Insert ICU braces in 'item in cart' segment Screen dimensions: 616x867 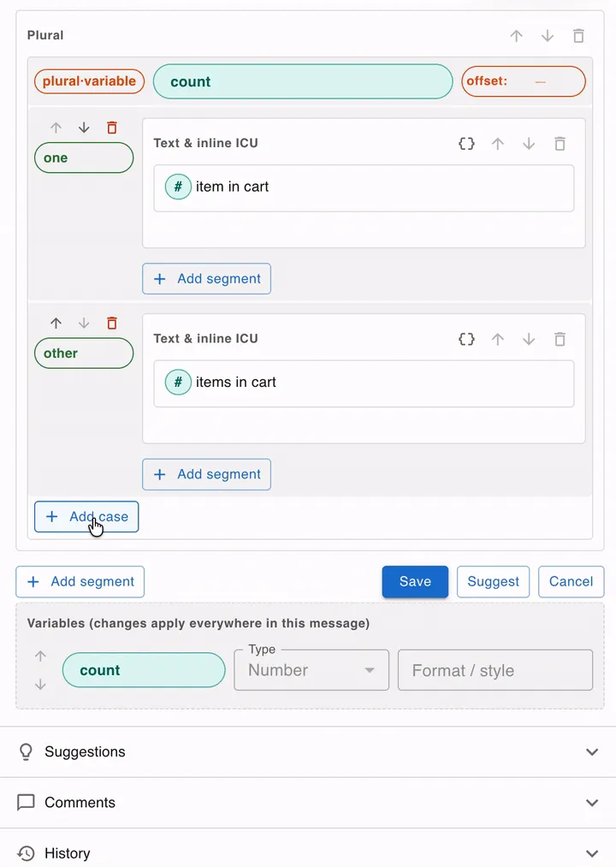click(466, 144)
